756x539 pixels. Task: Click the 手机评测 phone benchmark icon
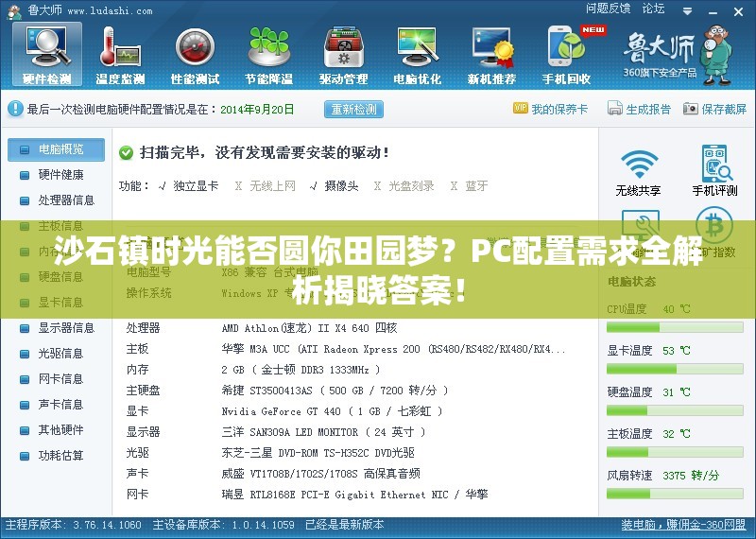coord(716,163)
